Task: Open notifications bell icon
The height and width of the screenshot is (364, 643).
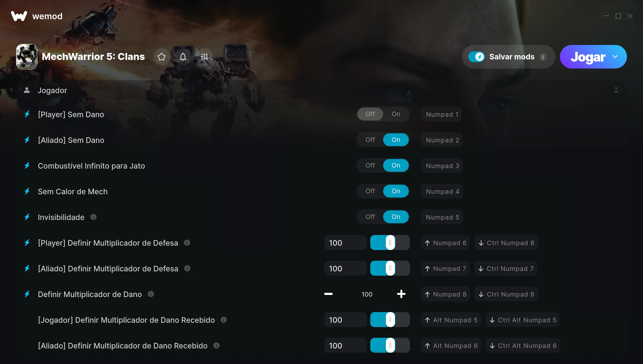Action: coord(183,57)
